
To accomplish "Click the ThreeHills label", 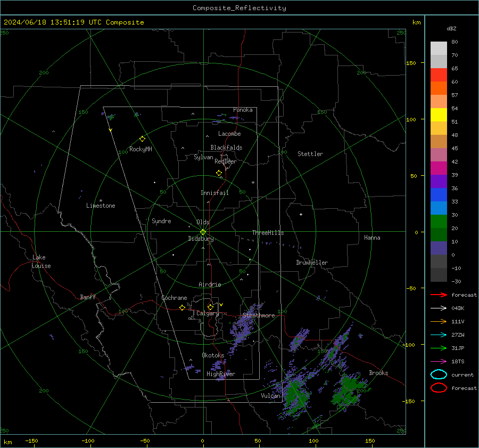I will tap(268, 233).
